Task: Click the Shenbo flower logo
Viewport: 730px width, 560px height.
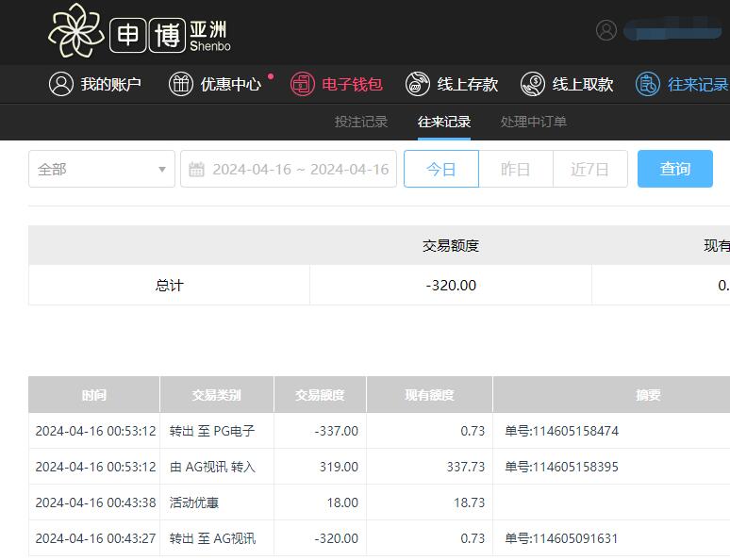Action: pyautogui.click(x=76, y=31)
